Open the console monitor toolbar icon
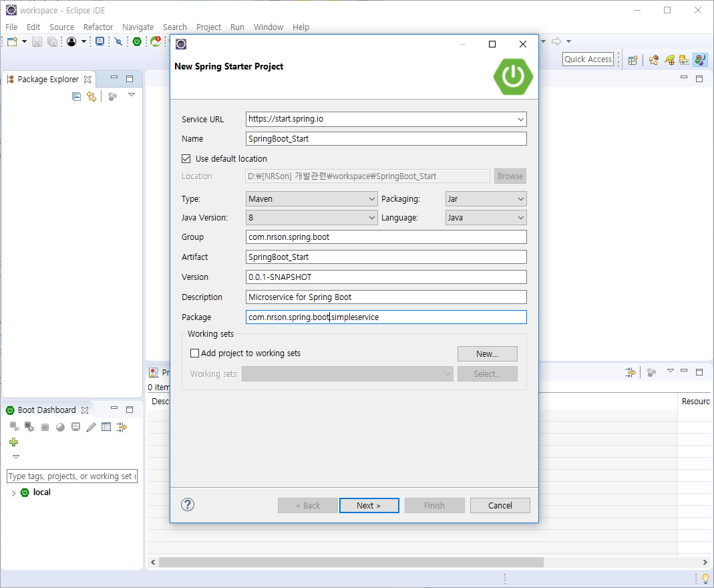Viewport: 714px width, 588px height. coord(100,42)
